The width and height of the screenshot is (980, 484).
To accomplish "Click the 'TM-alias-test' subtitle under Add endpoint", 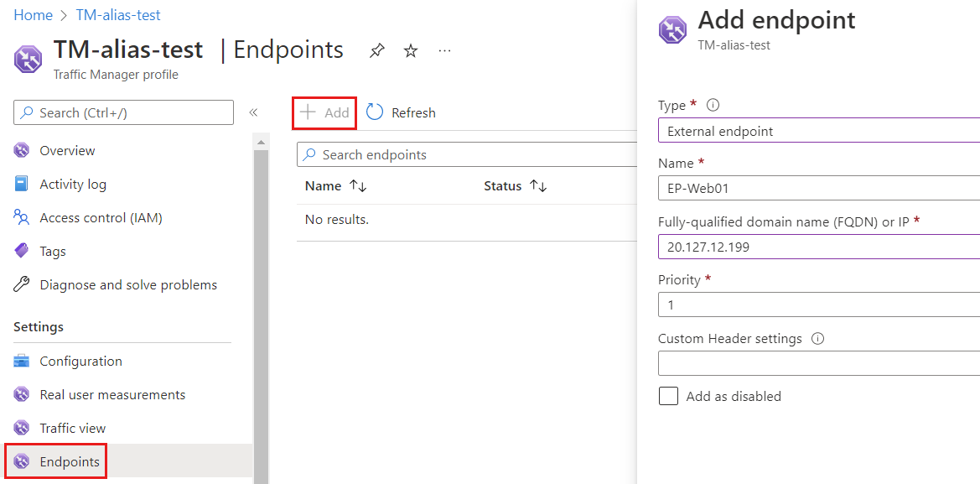I will click(734, 45).
